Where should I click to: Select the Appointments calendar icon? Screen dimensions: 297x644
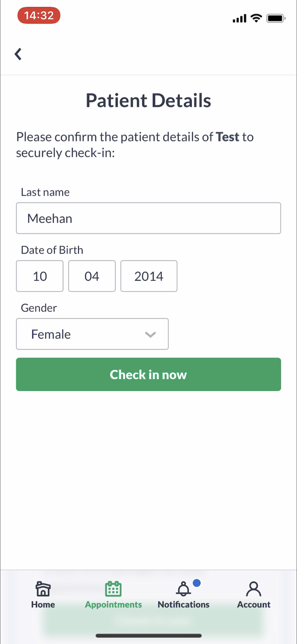click(x=113, y=589)
